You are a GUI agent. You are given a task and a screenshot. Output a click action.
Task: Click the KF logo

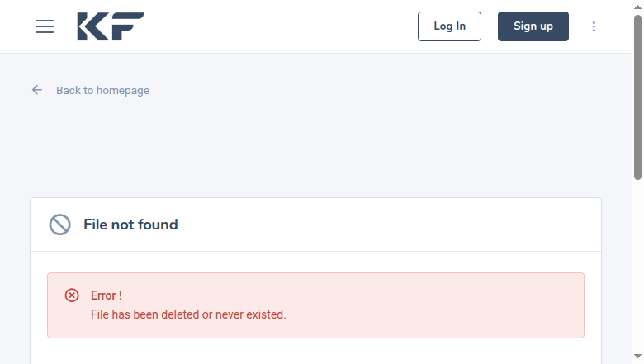pos(111,26)
